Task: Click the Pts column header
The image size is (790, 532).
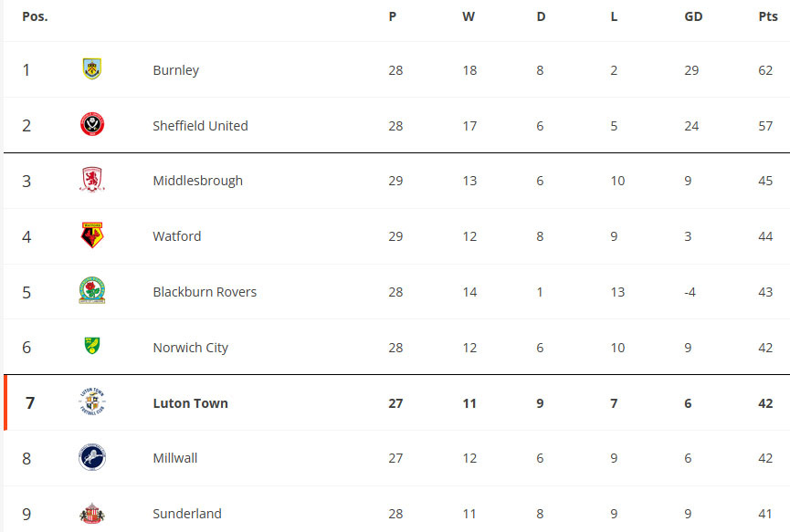Action: (768, 16)
